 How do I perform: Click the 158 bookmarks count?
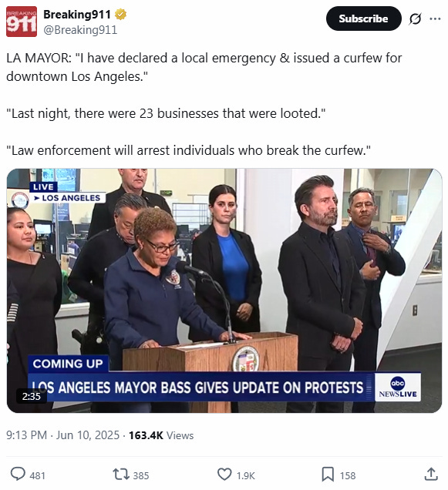click(x=348, y=475)
